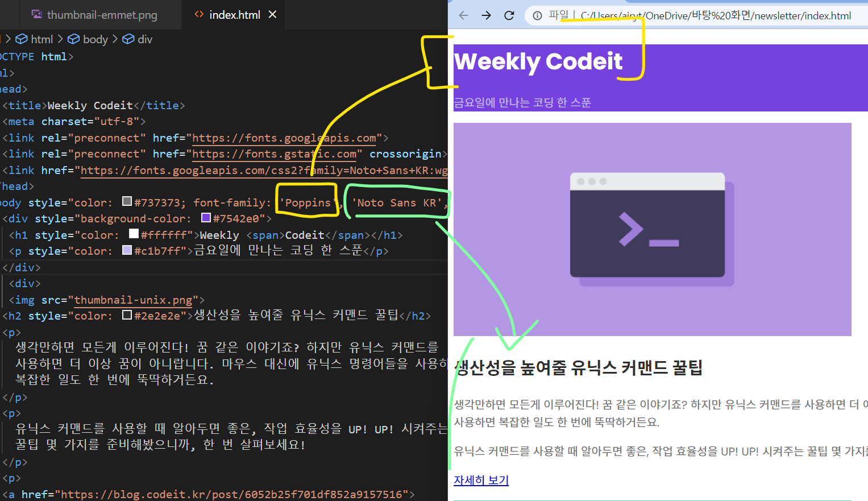Reload the browser page
The image size is (868, 501).
coord(509,15)
